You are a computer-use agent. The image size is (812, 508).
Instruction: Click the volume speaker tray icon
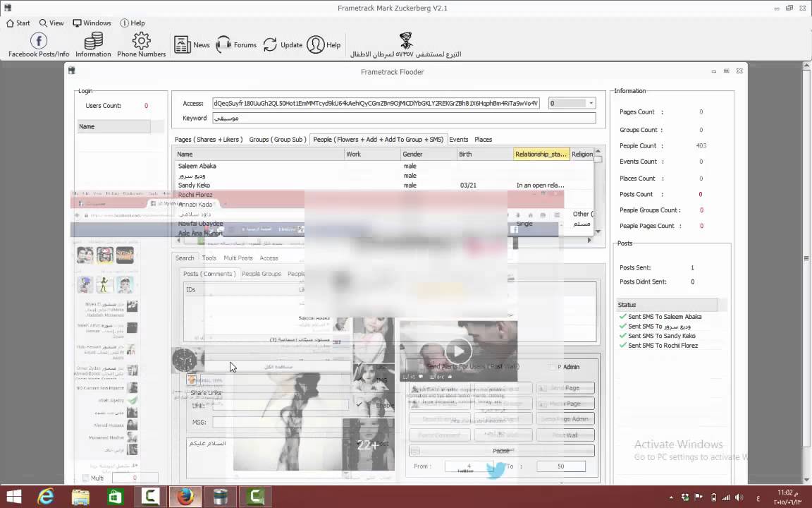click(x=739, y=497)
